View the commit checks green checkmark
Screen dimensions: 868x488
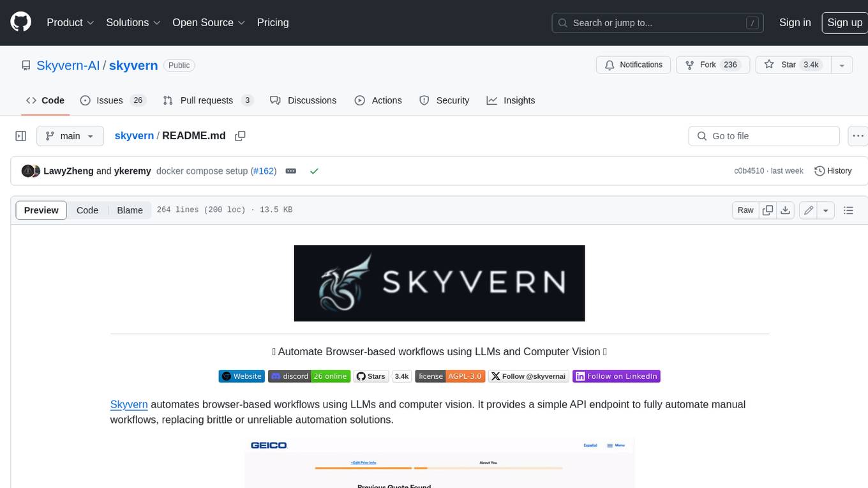tap(314, 171)
